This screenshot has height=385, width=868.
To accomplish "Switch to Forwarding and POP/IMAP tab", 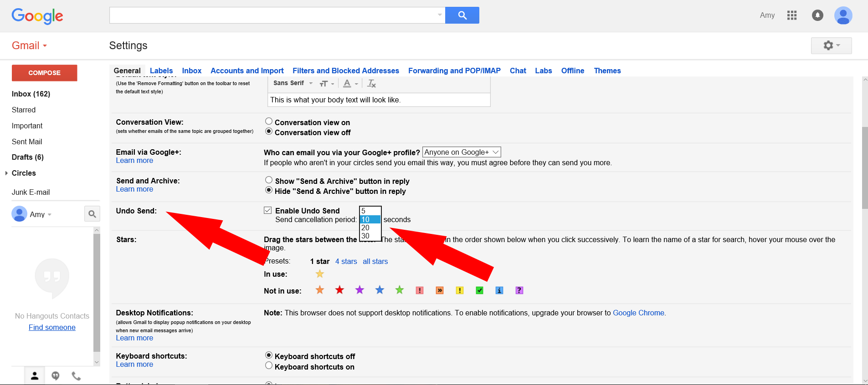I will point(454,71).
